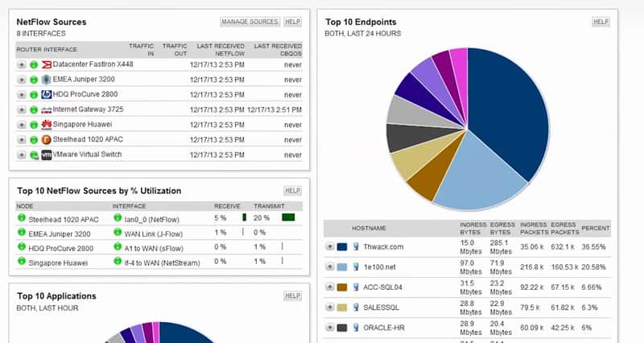Viewport: 644px width, 343px height.
Task: Click green status icon of Steelhead 1020 APAC source
Action: click(x=34, y=139)
